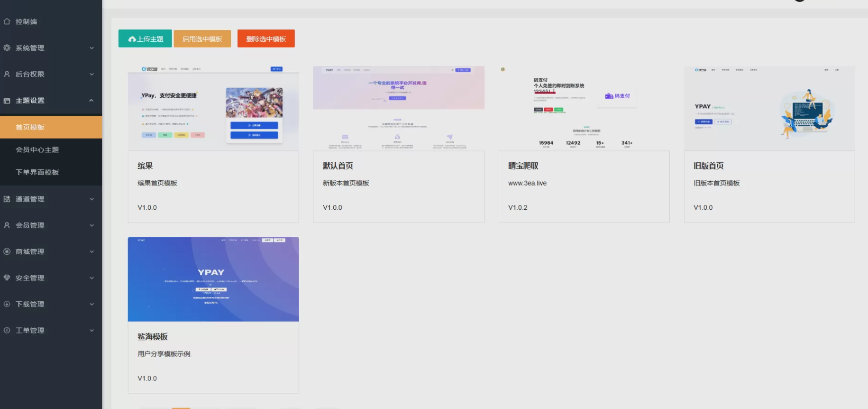Select the 晴宝爬取 template thumbnail

pos(584,108)
